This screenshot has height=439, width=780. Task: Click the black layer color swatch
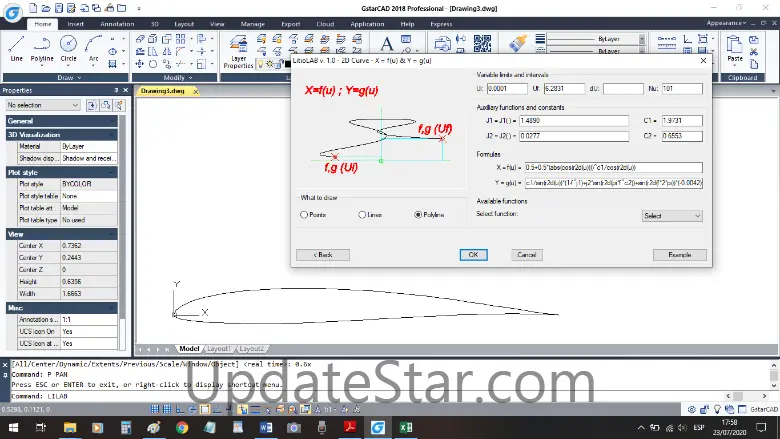click(287, 64)
